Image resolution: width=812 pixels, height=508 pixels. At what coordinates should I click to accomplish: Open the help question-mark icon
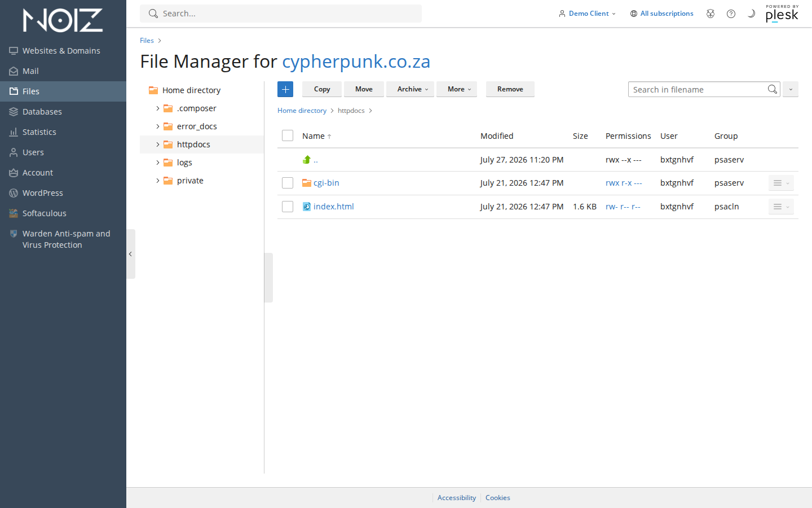coord(731,14)
